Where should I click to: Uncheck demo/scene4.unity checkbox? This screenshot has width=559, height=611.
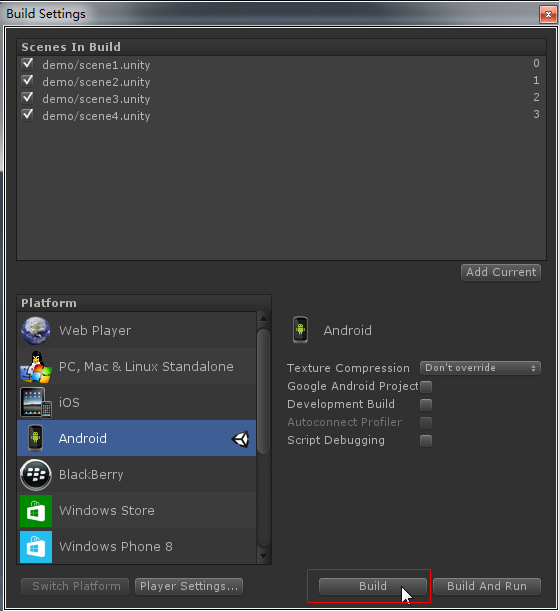coord(27,115)
